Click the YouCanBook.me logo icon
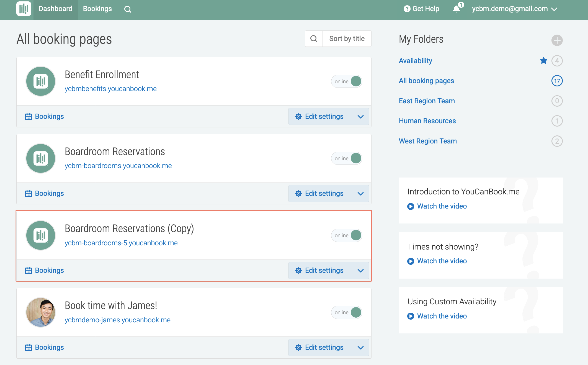588x365 pixels. click(x=24, y=9)
